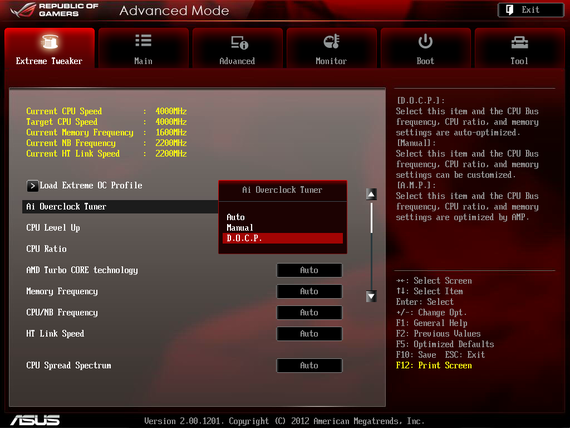Click F12: Print Screen hint
The image size is (570, 428).
[434, 365]
